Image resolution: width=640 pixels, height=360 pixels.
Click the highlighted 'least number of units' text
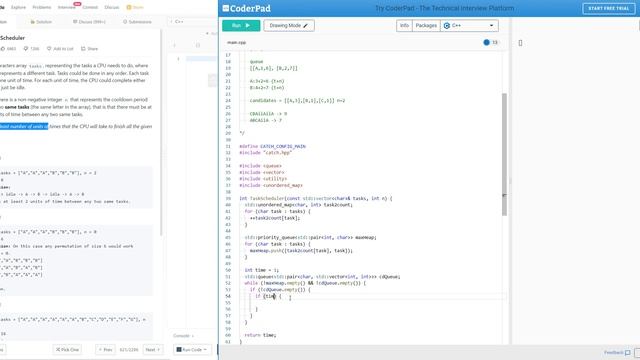coord(24,127)
